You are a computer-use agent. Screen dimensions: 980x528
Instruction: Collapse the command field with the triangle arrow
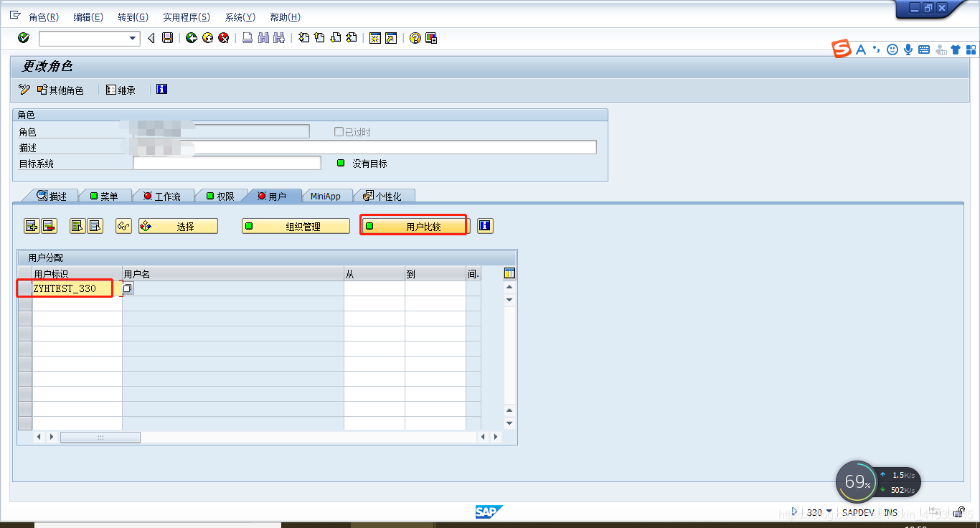point(151,38)
